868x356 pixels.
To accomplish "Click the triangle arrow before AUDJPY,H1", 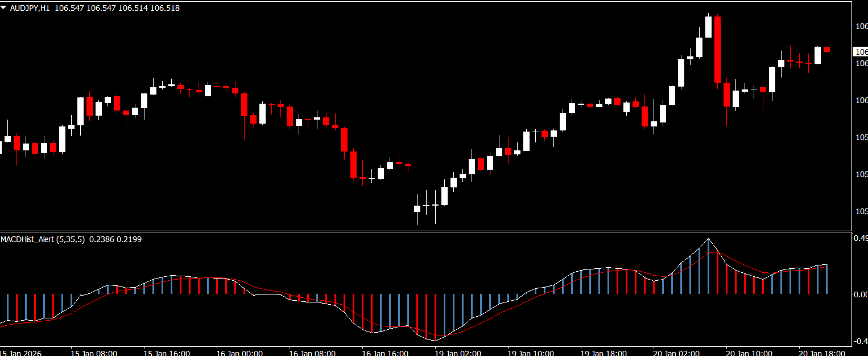I will click(5, 8).
